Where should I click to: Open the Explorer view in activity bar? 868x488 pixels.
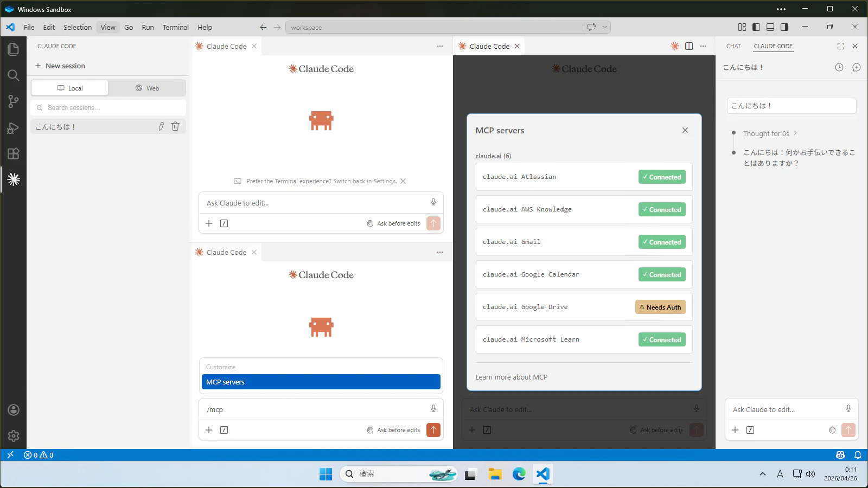[x=13, y=49]
